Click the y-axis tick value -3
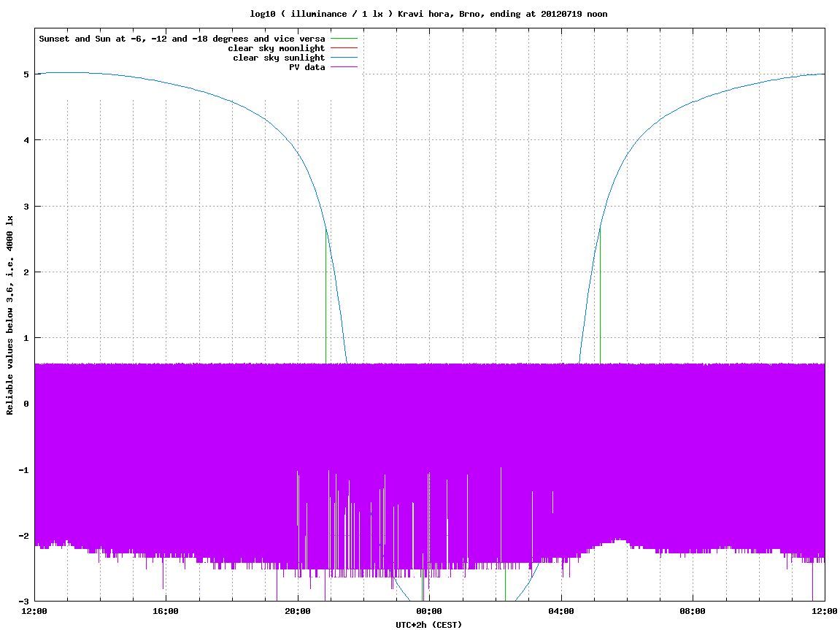The height and width of the screenshot is (630, 840). click(x=23, y=601)
